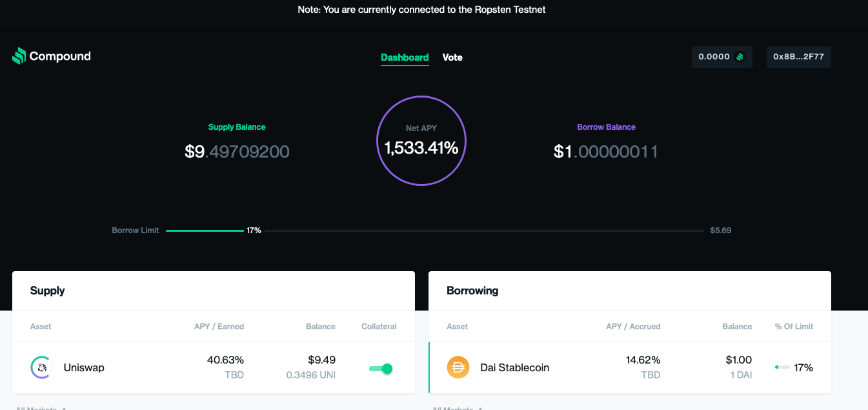Click the Borrowing panel heading

472,291
